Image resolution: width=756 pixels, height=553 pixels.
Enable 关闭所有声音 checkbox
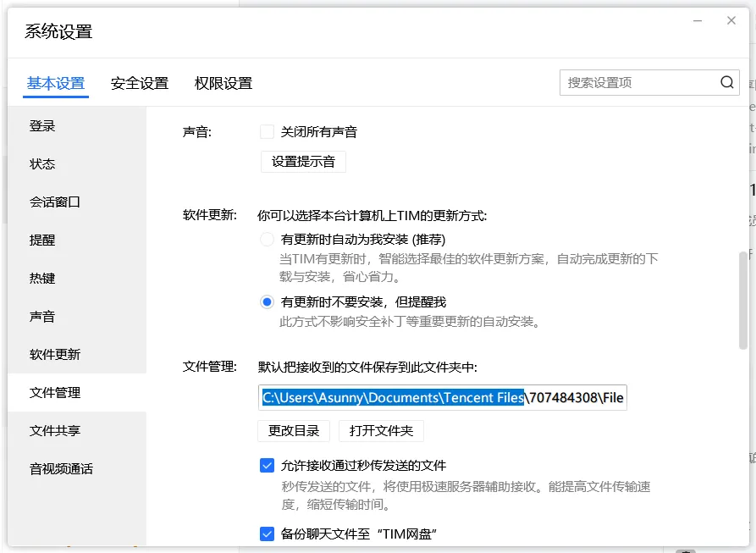267,131
